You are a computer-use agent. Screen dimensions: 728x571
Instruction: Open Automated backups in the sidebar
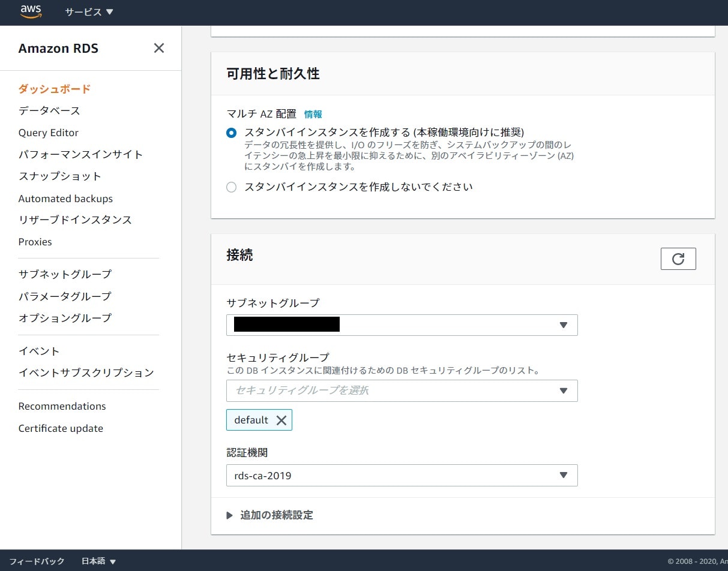point(65,199)
